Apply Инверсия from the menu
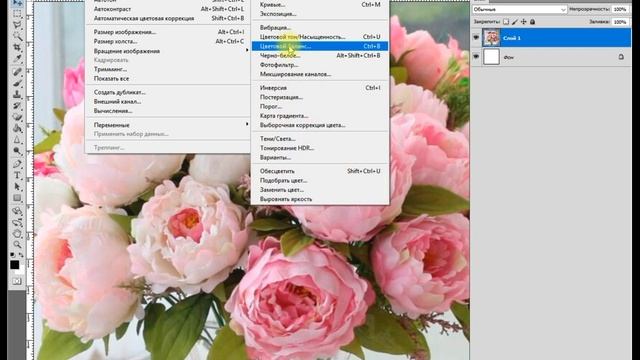This screenshot has height=360, width=640. pos(320,88)
